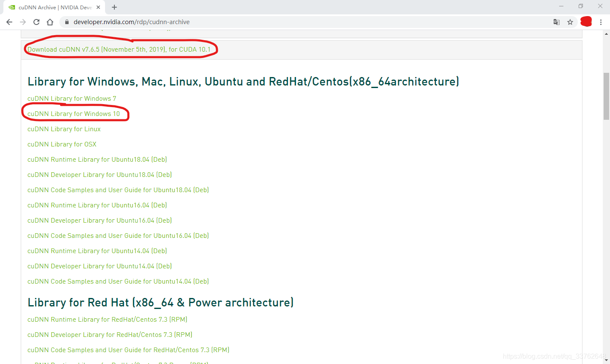Viewport: 610px width, 364px height.
Task: Click the scrollbar up arrow
Action: click(x=606, y=33)
